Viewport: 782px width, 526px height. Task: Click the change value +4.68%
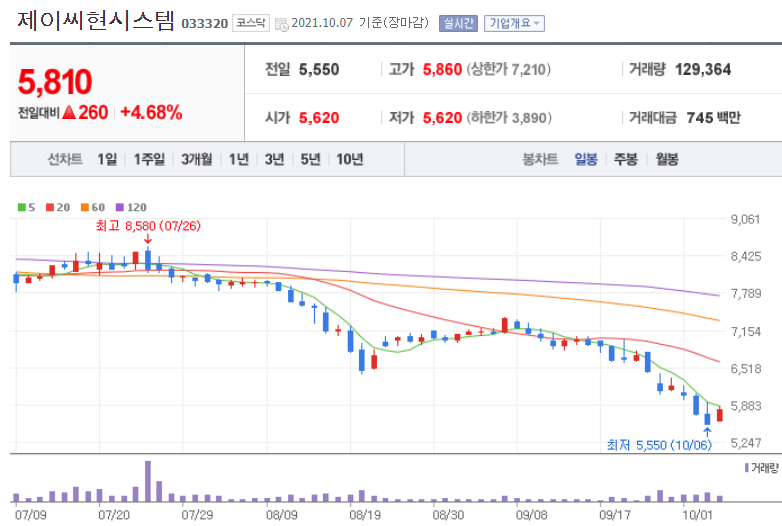[151, 113]
